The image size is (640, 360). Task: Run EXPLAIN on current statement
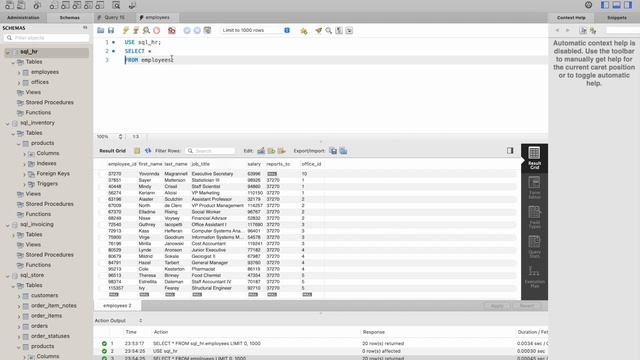pos(146,30)
